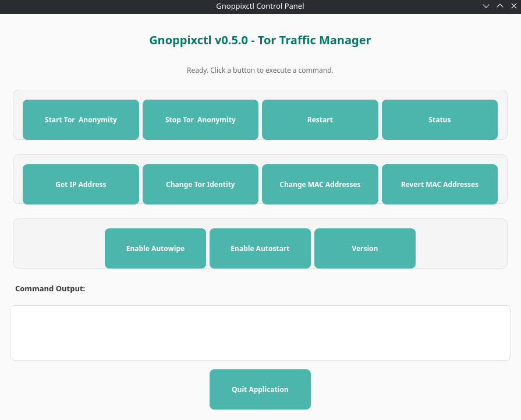Screen dimensions: 521x420
Task: Minimize the Gnoppixctl Control Panel window
Action: 486,6
